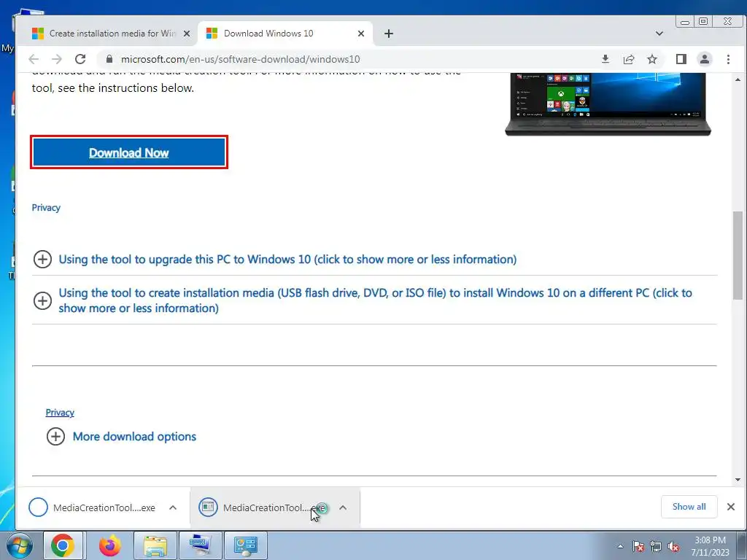The width and height of the screenshot is (747, 560).
Task: Click the laptop Windows 10 image
Action: [608, 104]
